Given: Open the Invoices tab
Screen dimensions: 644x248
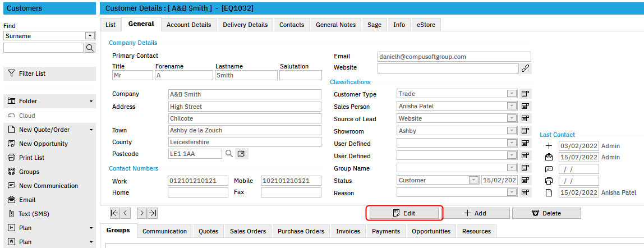Looking at the screenshot, I should pos(348,231).
